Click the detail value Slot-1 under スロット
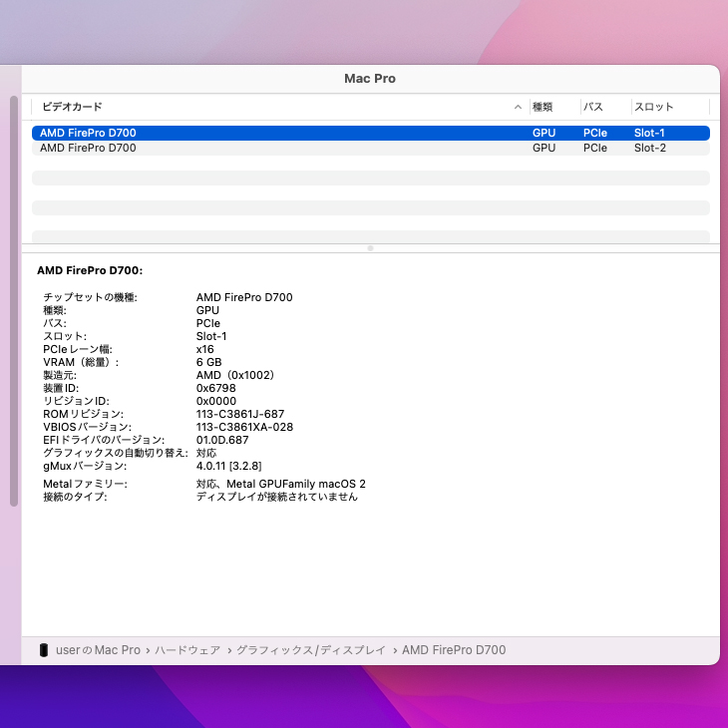This screenshot has width=728, height=728. point(211,336)
